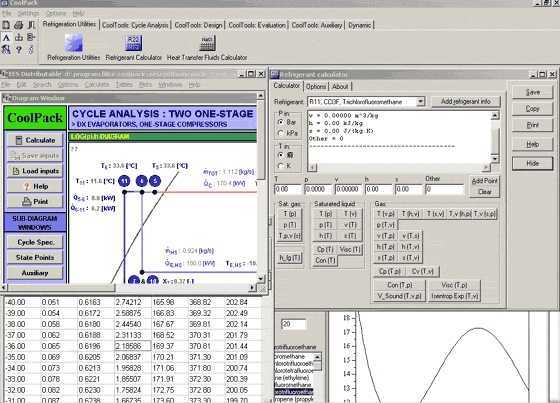Click V_Sound (T,v,p) button
This screenshot has height=403, width=560.
point(399,296)
